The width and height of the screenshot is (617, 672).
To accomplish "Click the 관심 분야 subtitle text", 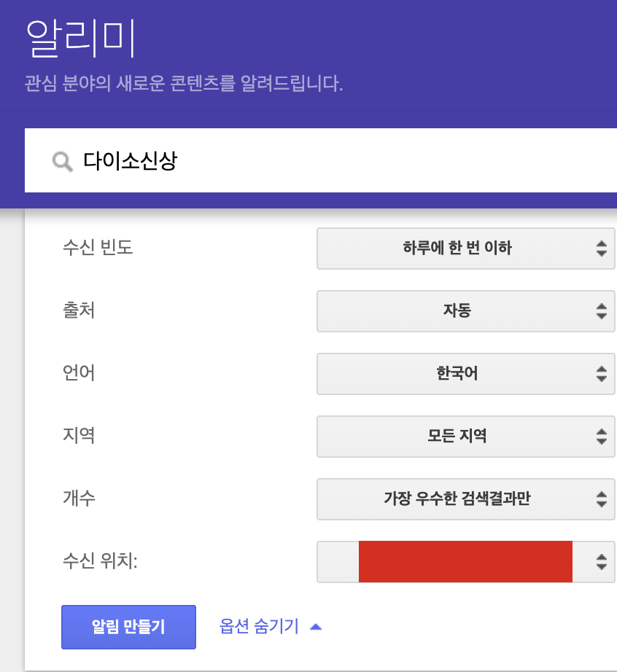I will 183,83.
